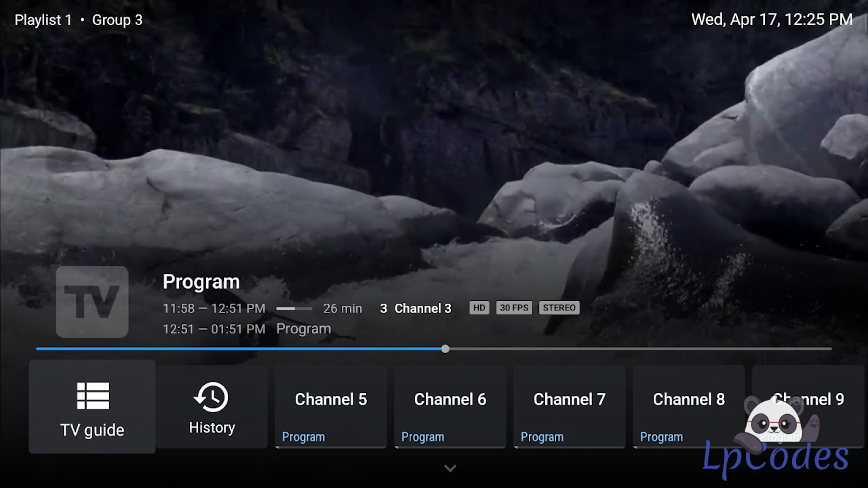Image resolution: width=868 pixels, height=488 pixels.
Task: Click the 30 FPS badge
Action: coord(513,308)
